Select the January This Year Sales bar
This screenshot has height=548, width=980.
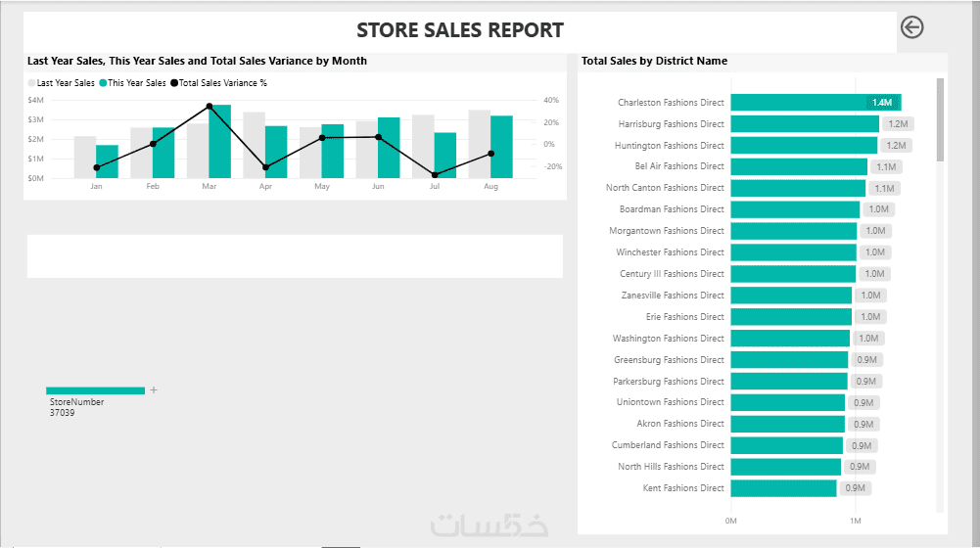point(107,161)
